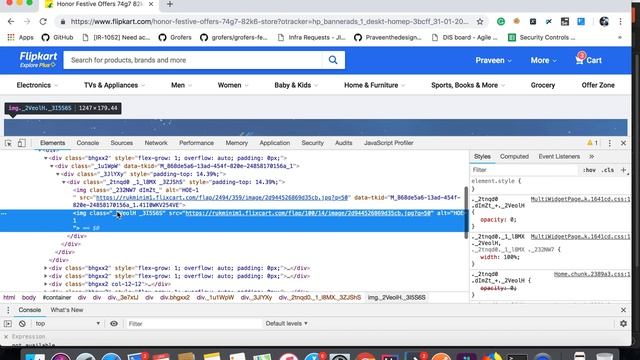Click the Flipkart search magnifier button
Image resolution: width=640 pixels, height=360 pixels.
pos(333,60)
